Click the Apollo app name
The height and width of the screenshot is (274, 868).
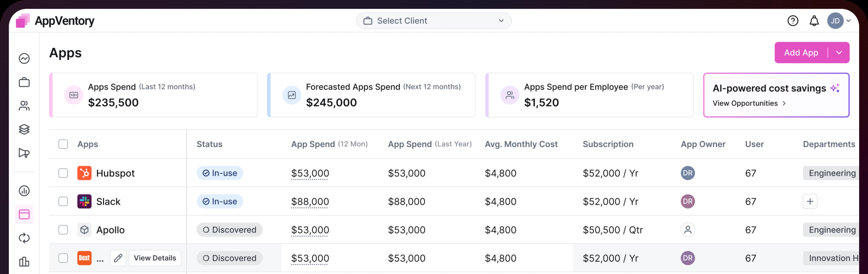coord(110,230)
